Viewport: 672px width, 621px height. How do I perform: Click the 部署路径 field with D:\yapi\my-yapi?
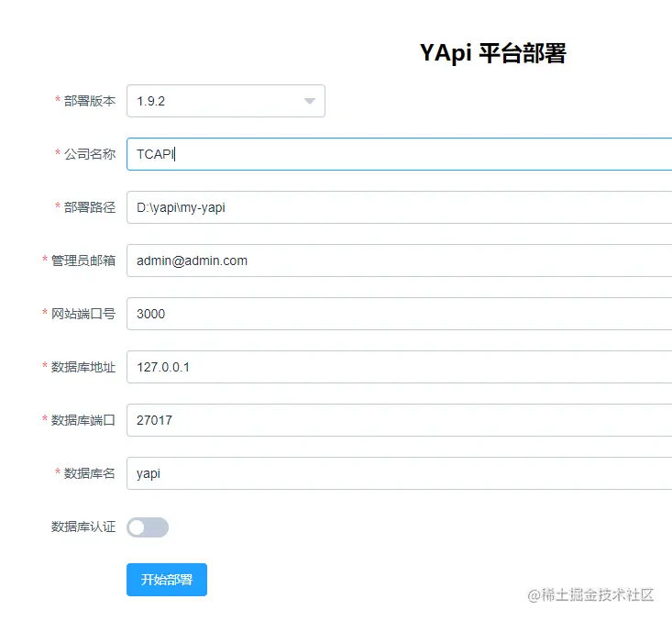[x=400, y=207]
